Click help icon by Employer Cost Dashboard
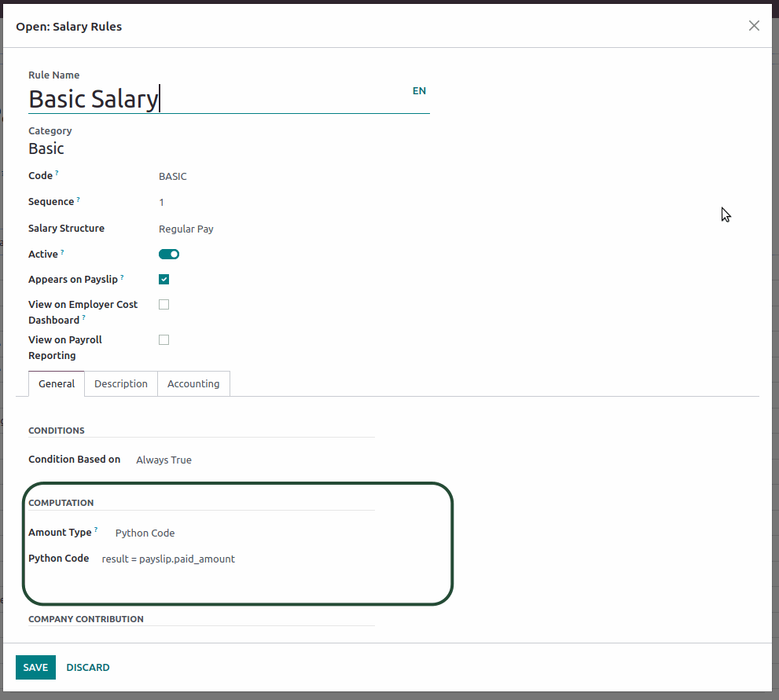 [x=84, y=317]
